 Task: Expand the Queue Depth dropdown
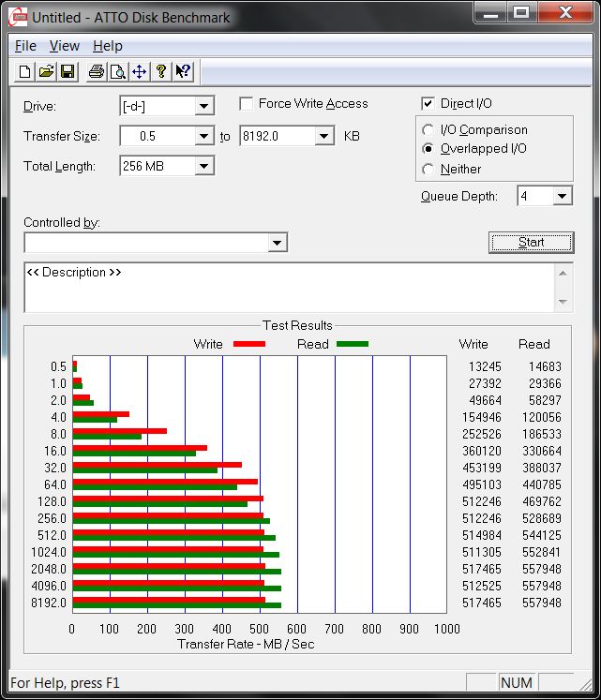click(563, 196)
